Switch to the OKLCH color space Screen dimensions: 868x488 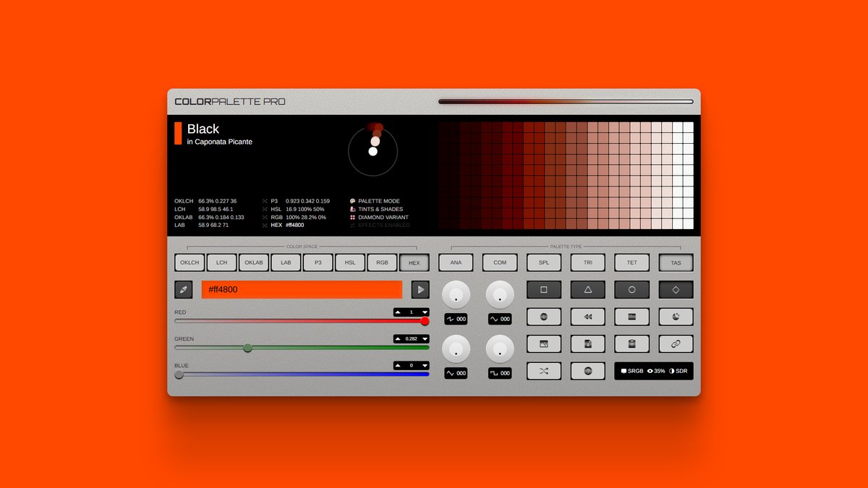pos(190,263)
